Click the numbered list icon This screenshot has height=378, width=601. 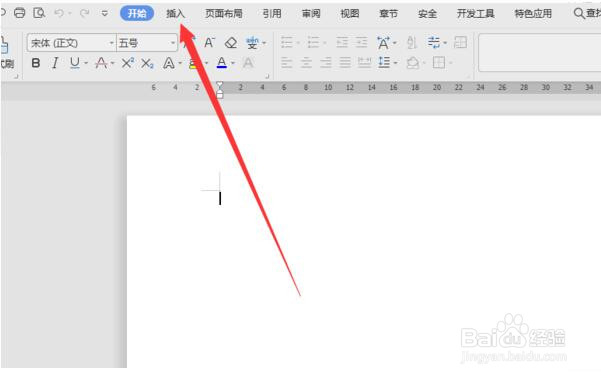click(x=314, y=42)
